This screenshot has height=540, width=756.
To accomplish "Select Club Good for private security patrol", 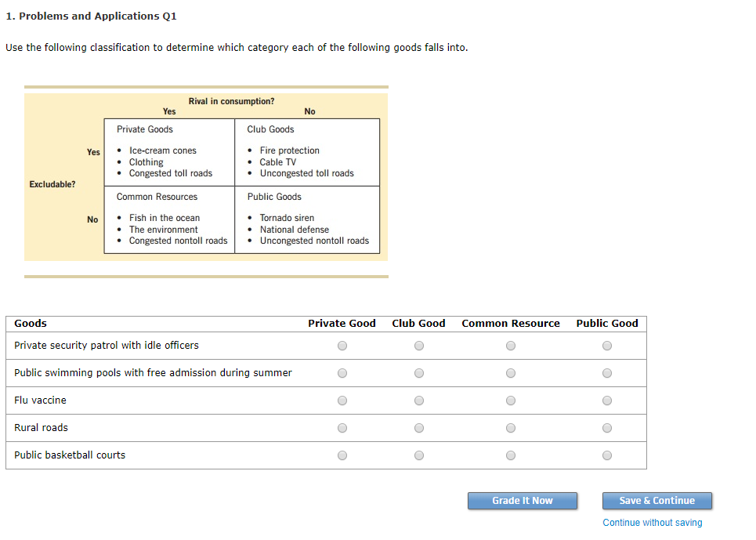I will pos(418,345).
